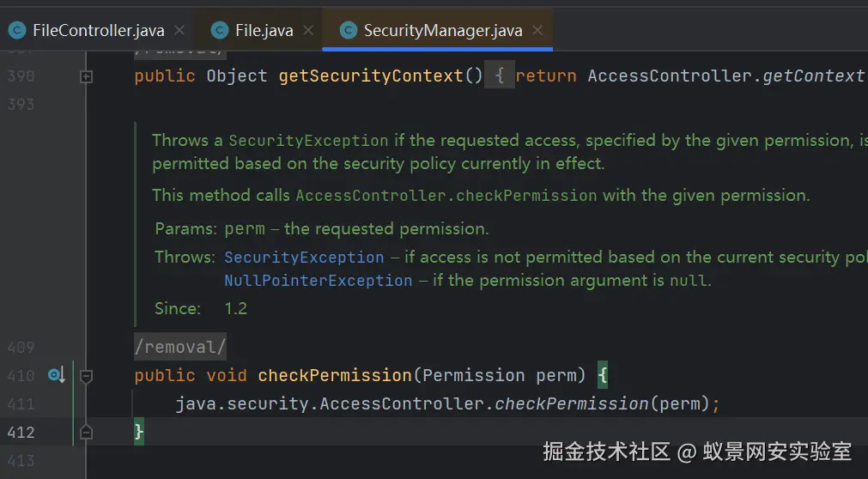Open the NullPointerException documentation link
This screenshot has width=868, height=479.
click(x=318, y=280)
